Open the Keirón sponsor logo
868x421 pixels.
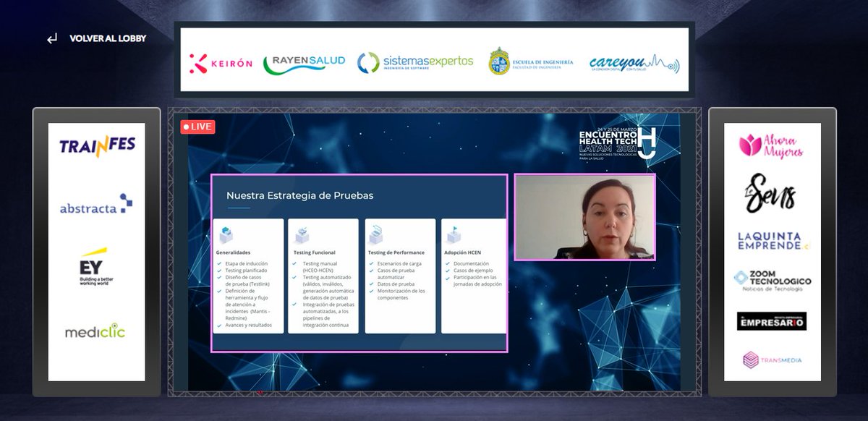pyautogui.click(x=221, y=63)
